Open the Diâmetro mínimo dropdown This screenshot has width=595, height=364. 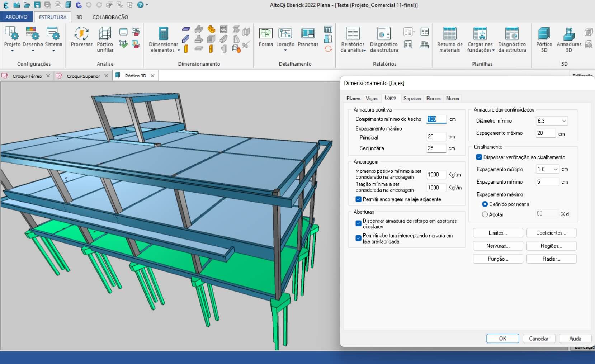(563, 121)
